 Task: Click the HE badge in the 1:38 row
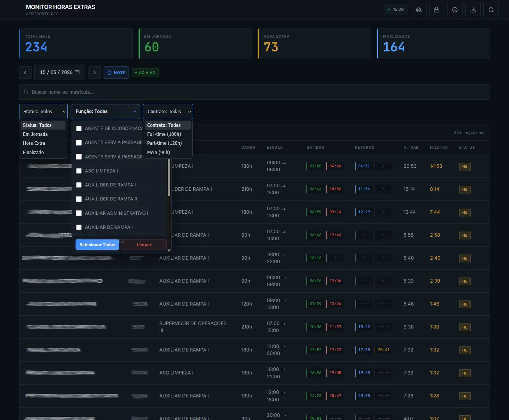point(465,327)
